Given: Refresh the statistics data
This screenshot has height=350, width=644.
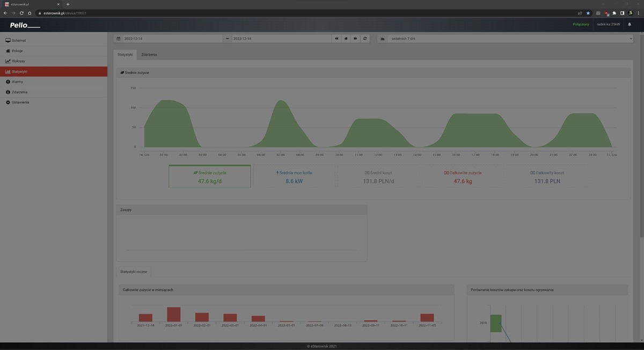Looking at the screenshot, I should click(365, 39).
